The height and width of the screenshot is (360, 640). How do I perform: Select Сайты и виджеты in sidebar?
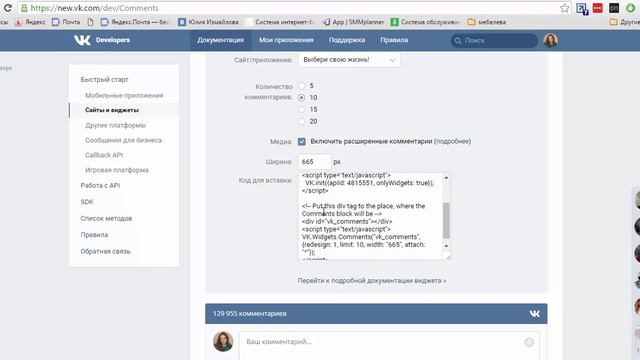click(x=112, y=110)
